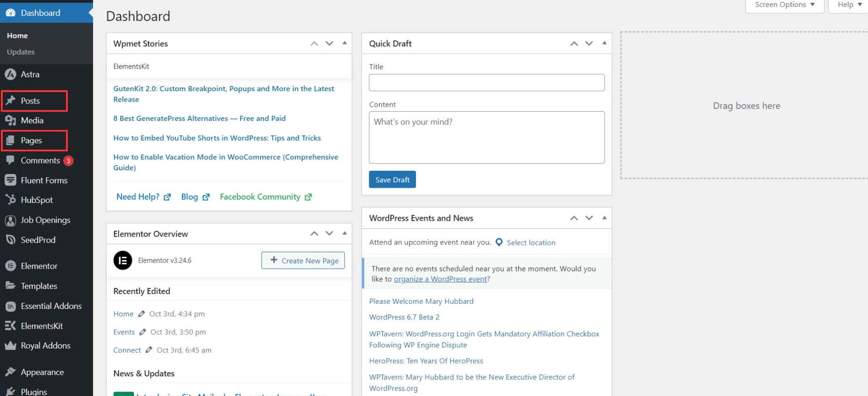This screenshot has width=868, height=396.
Task: Click the Plugins plug icon
Action: click(x=11, y=391)
